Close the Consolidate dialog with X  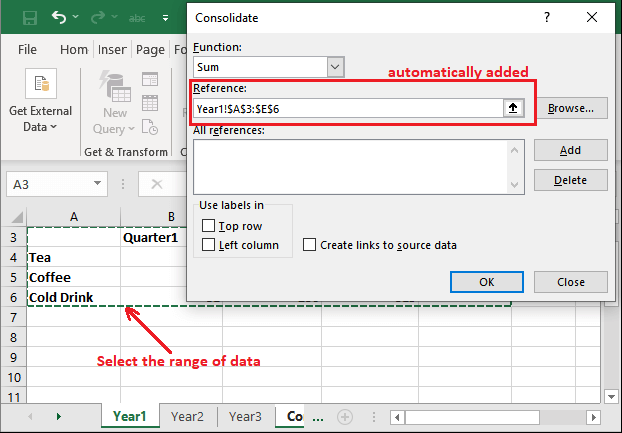click(592, 17)
